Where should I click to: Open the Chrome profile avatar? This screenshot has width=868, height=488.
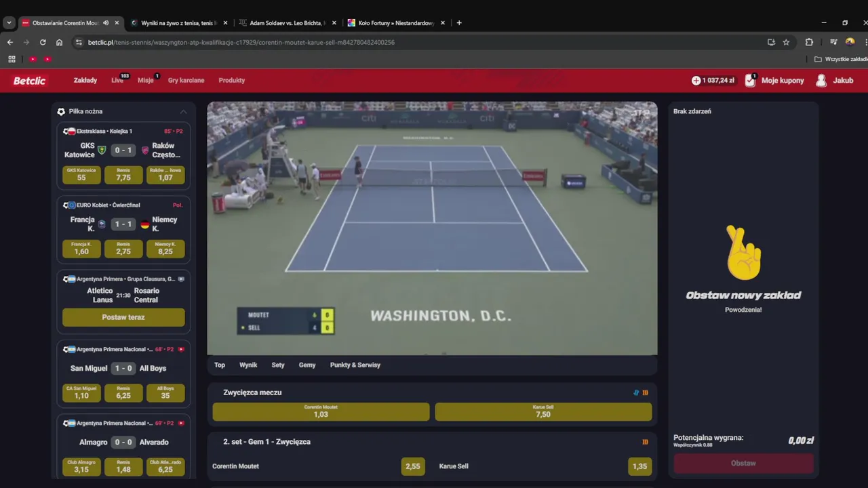pos(850,42)
